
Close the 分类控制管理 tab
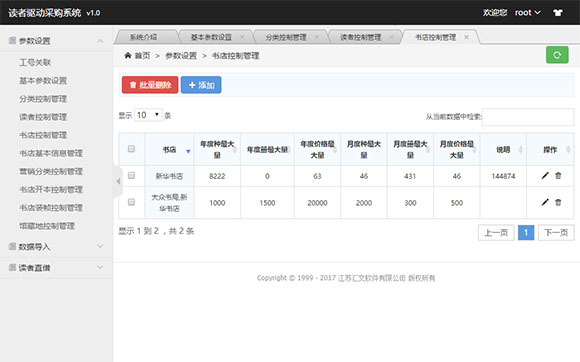tap(317, 37)
